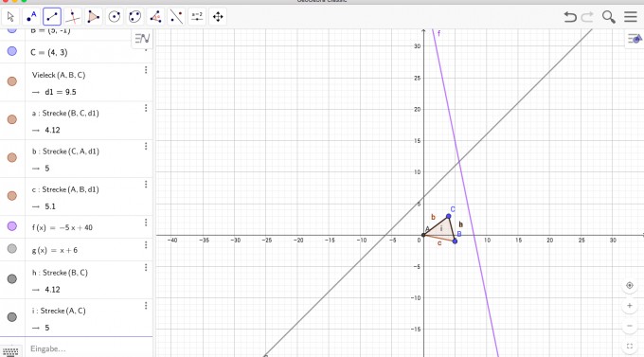Open the main hamburger menu

coord(631,17)
